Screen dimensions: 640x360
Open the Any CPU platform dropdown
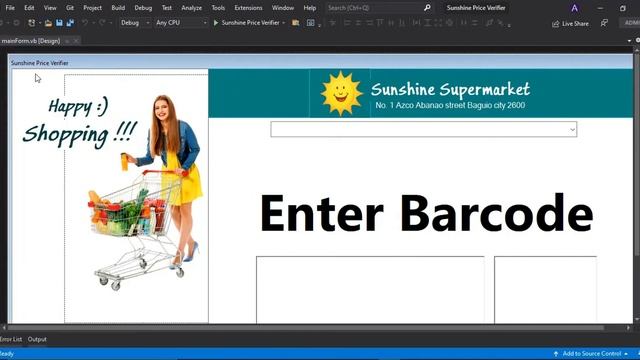(x=181, y=23)
